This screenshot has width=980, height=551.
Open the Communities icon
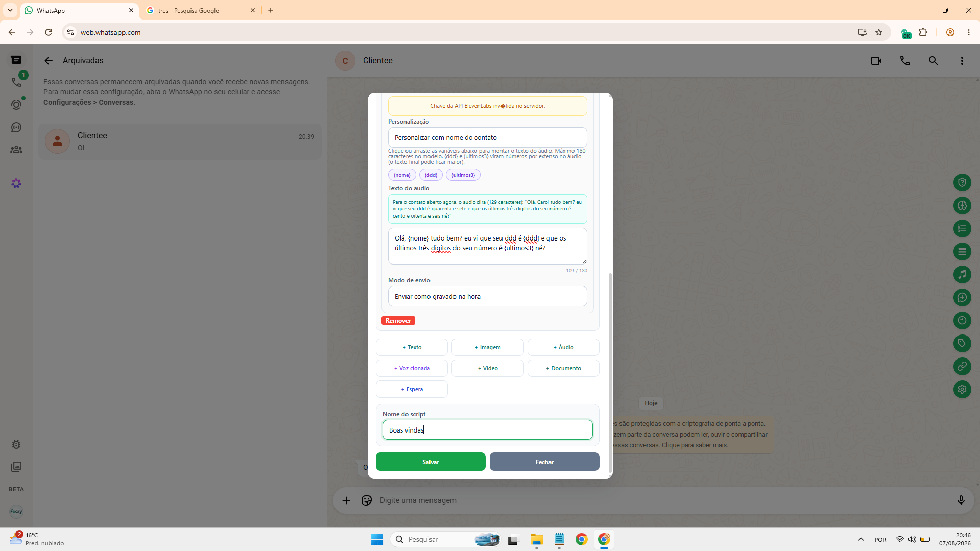16,150
